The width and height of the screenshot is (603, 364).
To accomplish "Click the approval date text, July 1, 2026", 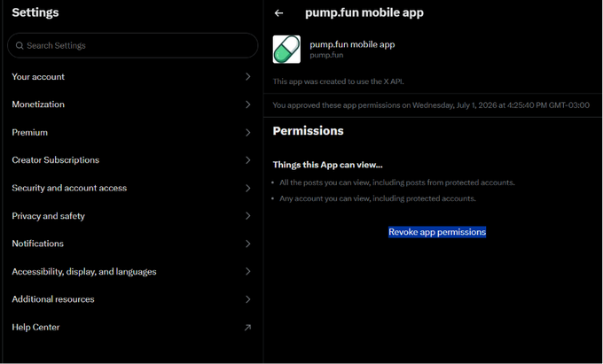I will (431, 105).
